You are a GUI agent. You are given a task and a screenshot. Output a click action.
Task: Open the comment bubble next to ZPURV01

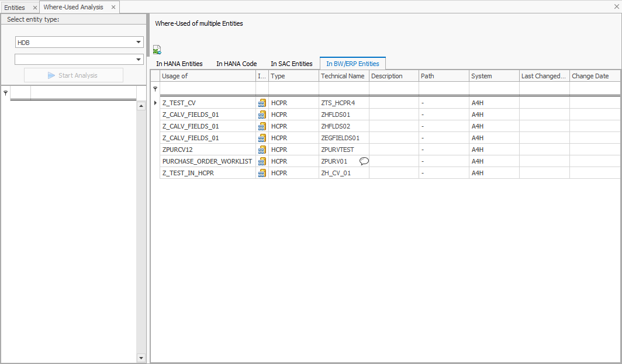[x=364, y=161]
